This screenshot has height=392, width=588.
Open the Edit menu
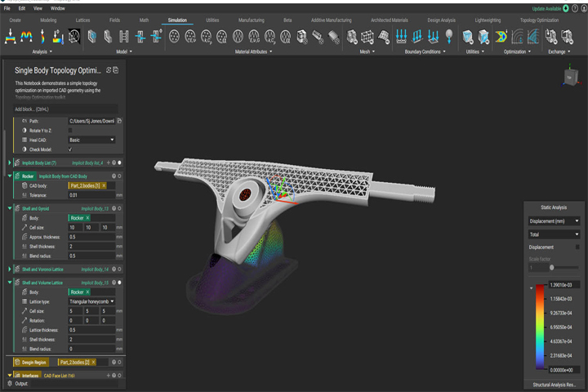click(22, 8)
